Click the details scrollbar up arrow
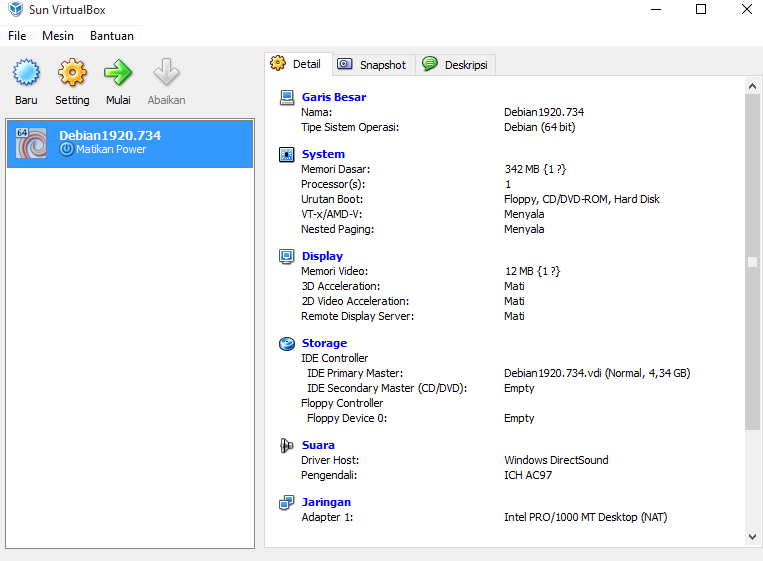 752,86
